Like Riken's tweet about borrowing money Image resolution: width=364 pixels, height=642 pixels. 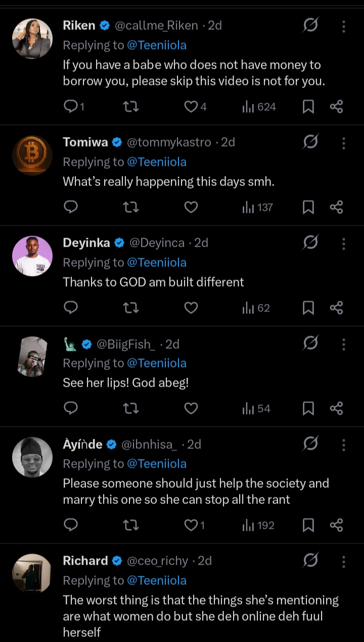point(191,106)
